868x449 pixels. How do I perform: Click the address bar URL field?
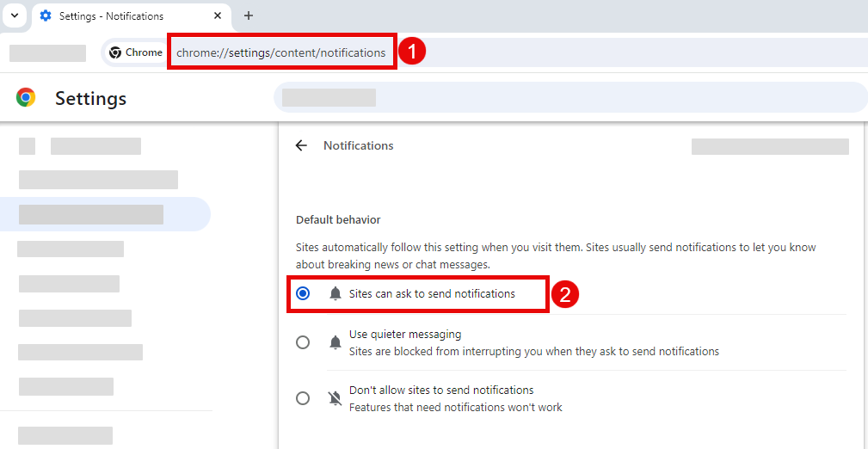coord(280,53)
